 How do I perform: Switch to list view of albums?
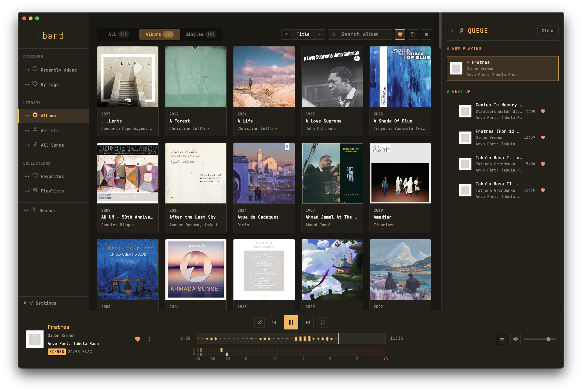coord(426,34)
